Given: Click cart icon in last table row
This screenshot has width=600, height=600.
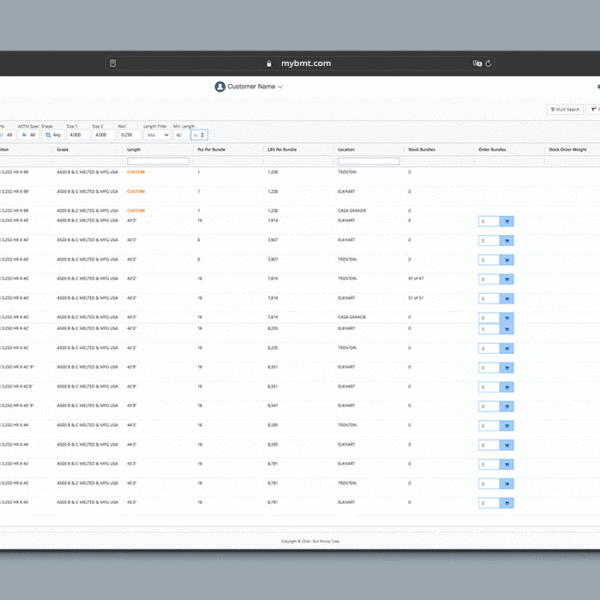Looking at the screenshot, I should (506, 502).
